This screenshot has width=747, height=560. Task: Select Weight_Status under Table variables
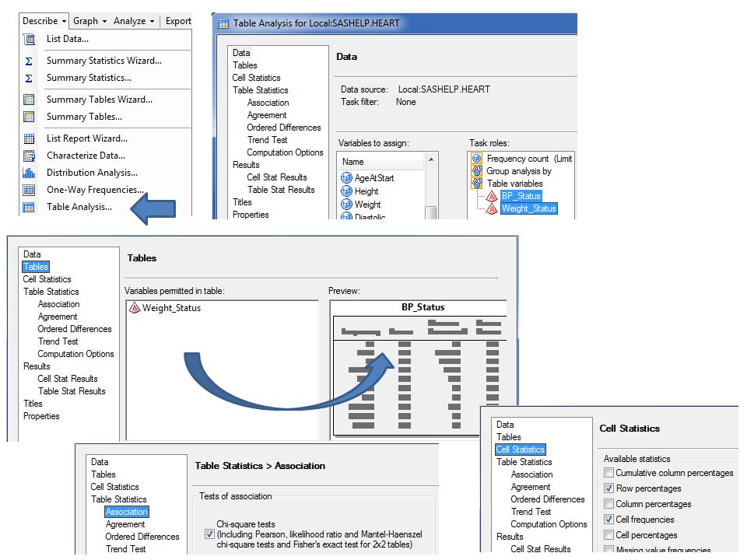(529, 208)
